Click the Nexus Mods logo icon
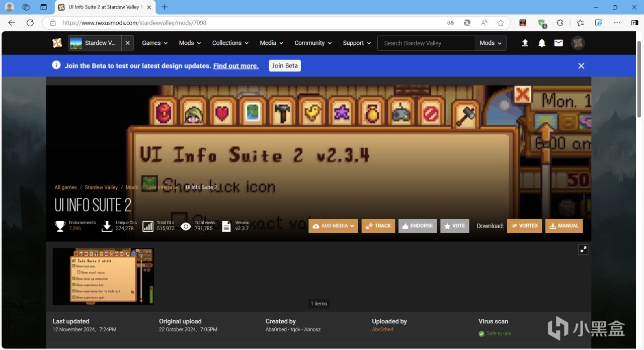The height and width of the screenshot is (350, 644). click(57, 43)
